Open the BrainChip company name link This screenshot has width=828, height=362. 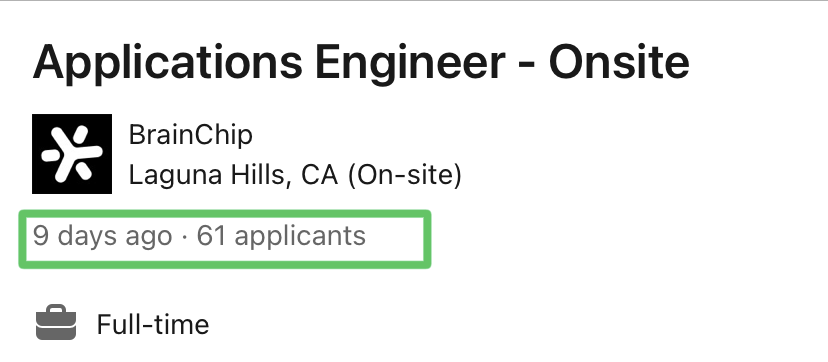point(191,135)
